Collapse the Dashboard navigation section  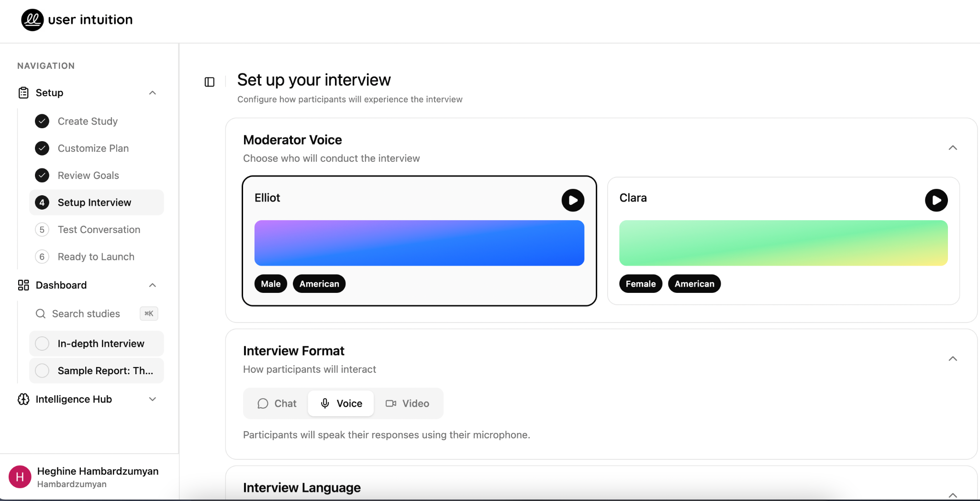pos(153,285)
